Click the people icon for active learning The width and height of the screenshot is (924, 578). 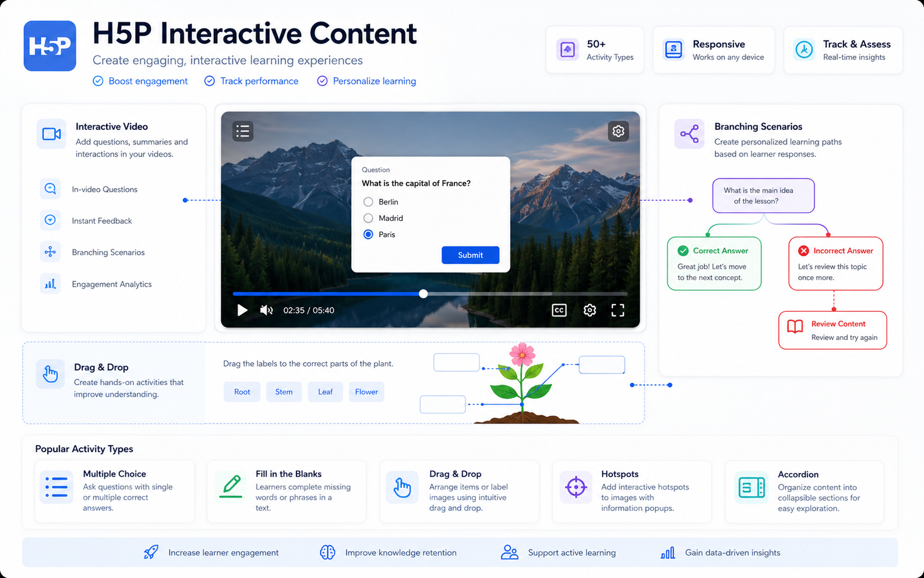(510, 552)
